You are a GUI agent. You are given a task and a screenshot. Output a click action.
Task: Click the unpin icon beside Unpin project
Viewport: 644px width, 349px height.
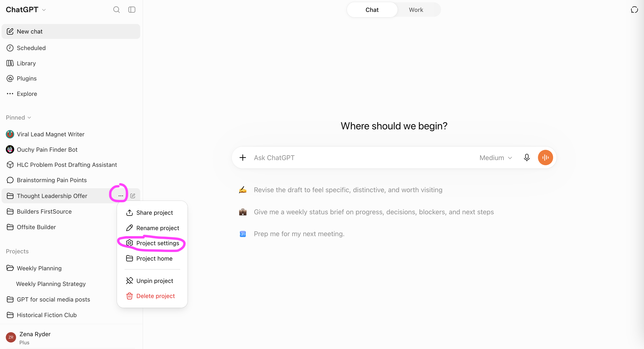tap(129, 281)
